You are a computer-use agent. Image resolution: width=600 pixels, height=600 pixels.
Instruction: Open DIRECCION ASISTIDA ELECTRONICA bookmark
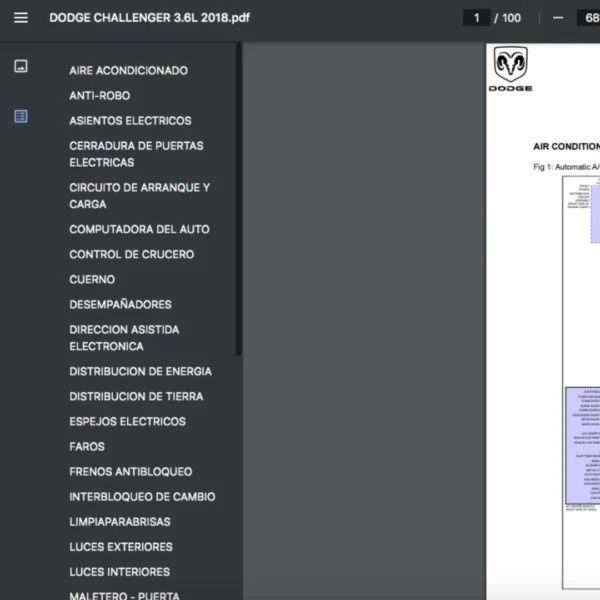(124, 338)
